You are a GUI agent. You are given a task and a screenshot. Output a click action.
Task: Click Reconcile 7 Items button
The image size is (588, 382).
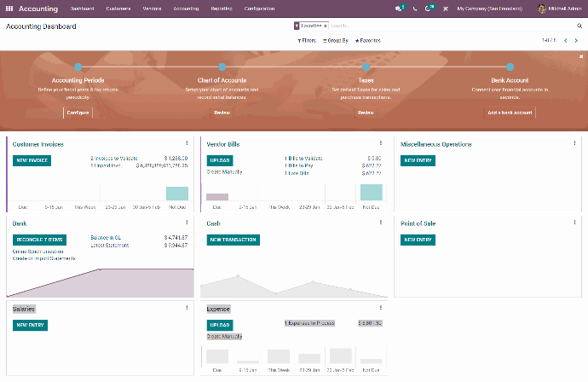(x=39, y=240)
